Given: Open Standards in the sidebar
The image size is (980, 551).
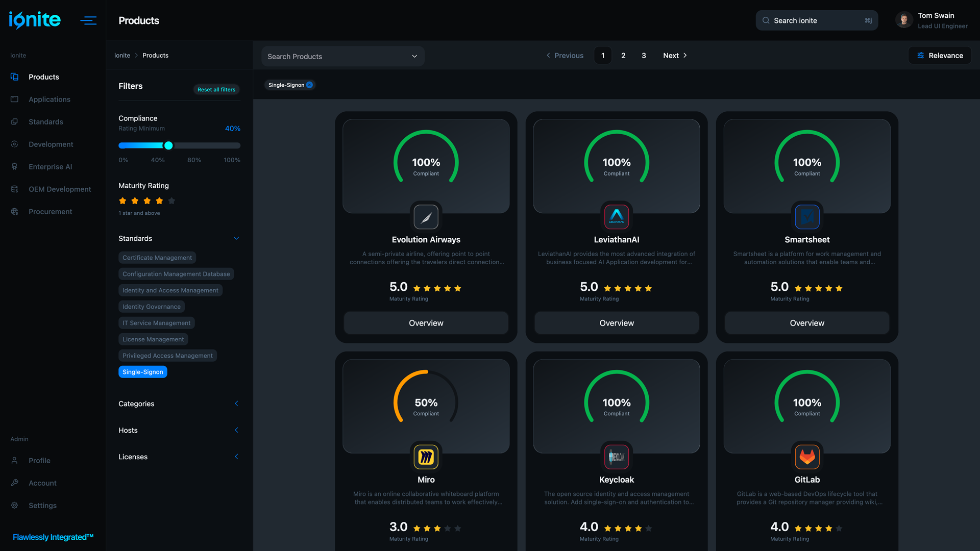Looking at the screenshot, I should tap(46, 122).
